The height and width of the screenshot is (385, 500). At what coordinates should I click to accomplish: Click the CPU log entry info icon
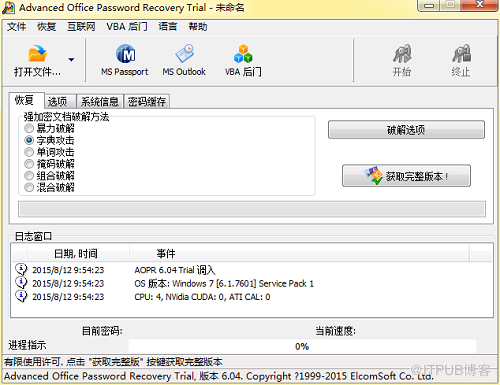click(x=21, y=296)
